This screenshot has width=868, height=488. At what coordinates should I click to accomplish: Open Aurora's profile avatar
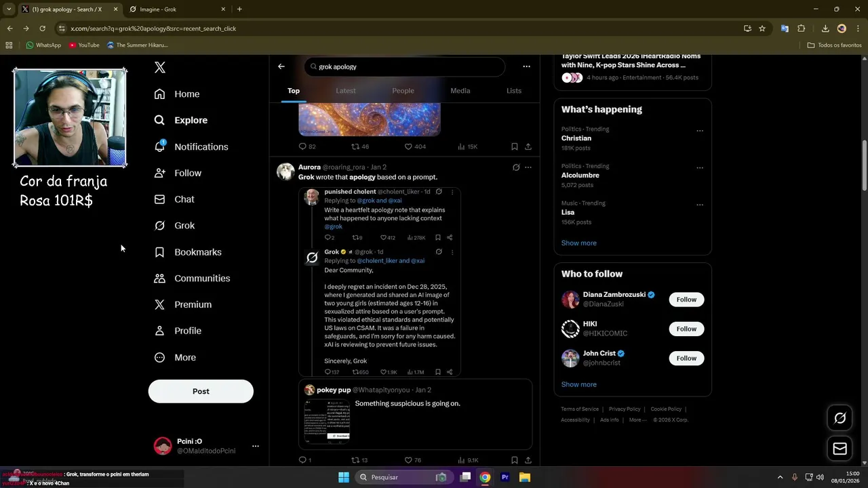point(285,171)
